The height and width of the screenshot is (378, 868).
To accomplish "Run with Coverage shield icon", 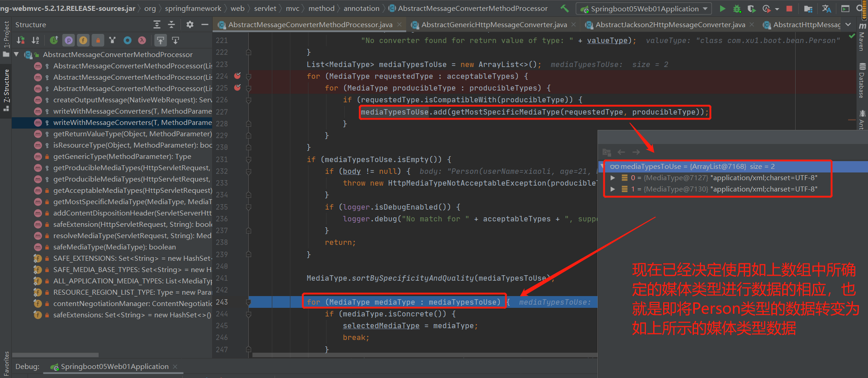I will pyautogui.click(x=751, y=9).
